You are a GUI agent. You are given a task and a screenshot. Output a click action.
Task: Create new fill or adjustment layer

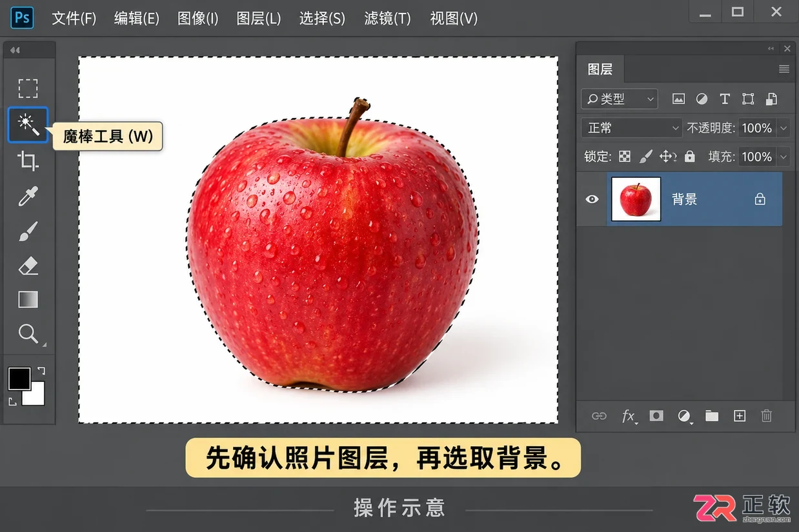coord(685,416)
